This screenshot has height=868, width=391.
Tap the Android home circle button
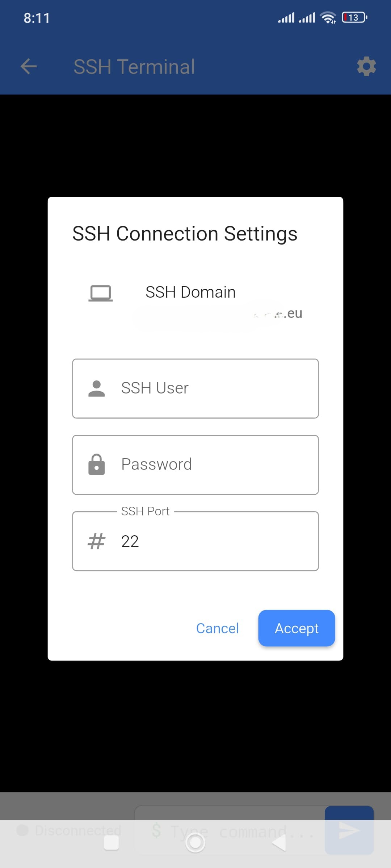(x=195, y=843)
